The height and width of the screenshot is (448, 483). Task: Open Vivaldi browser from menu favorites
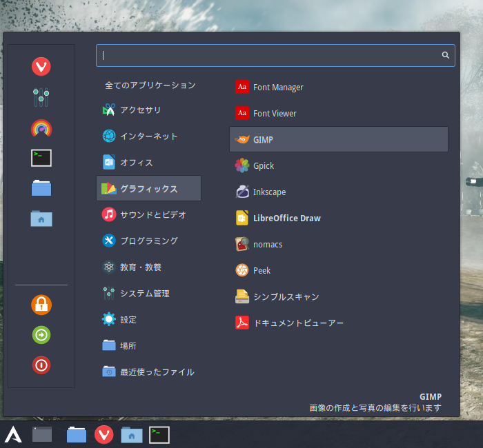point(41,66)
